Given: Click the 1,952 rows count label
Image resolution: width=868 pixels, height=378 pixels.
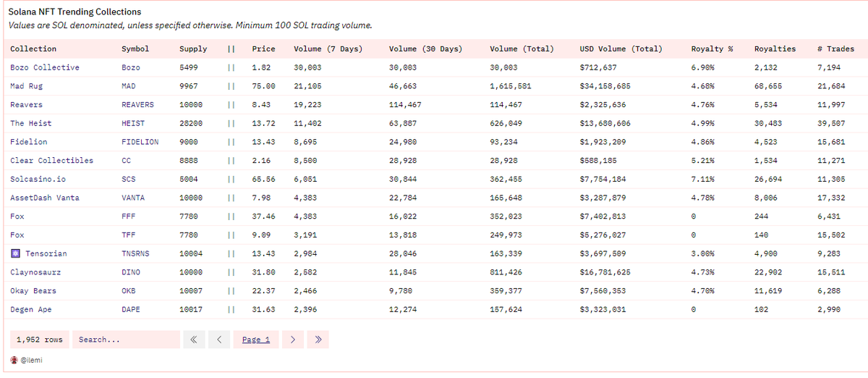Looking at the screenshot, I should tap(40, 340).
